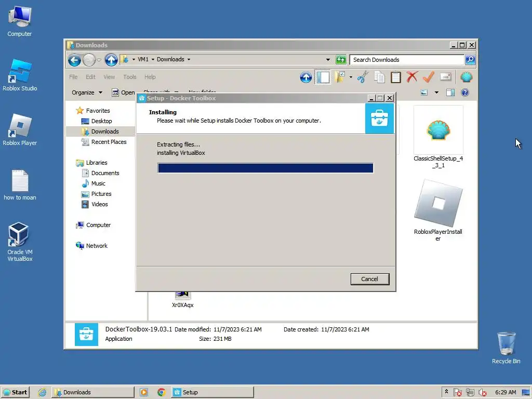532x399 pixels.
Task: Open the Help menu
Action: [150, 77]
